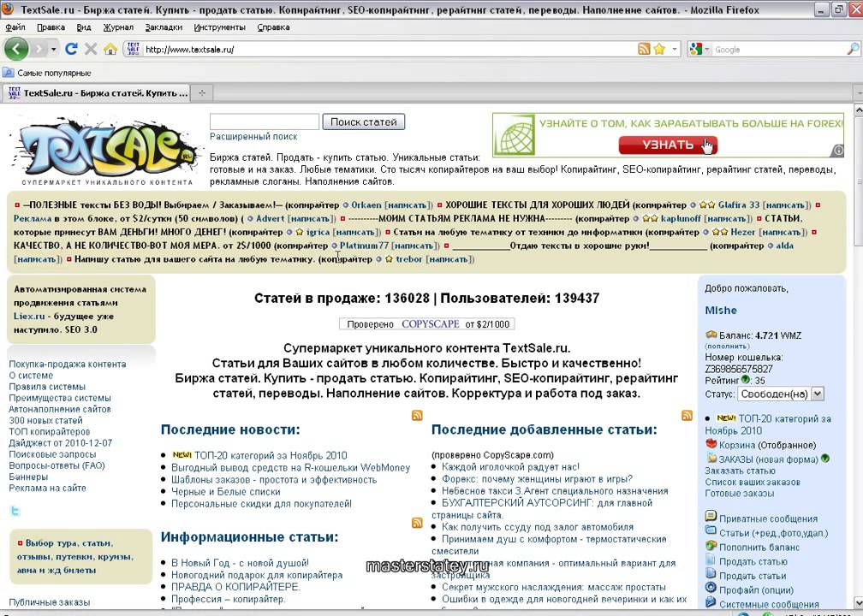Image resolution: width=863 pixels, height=616 pixels.
Task: Open the Системные сообщения icon
Action: [711, 602]
